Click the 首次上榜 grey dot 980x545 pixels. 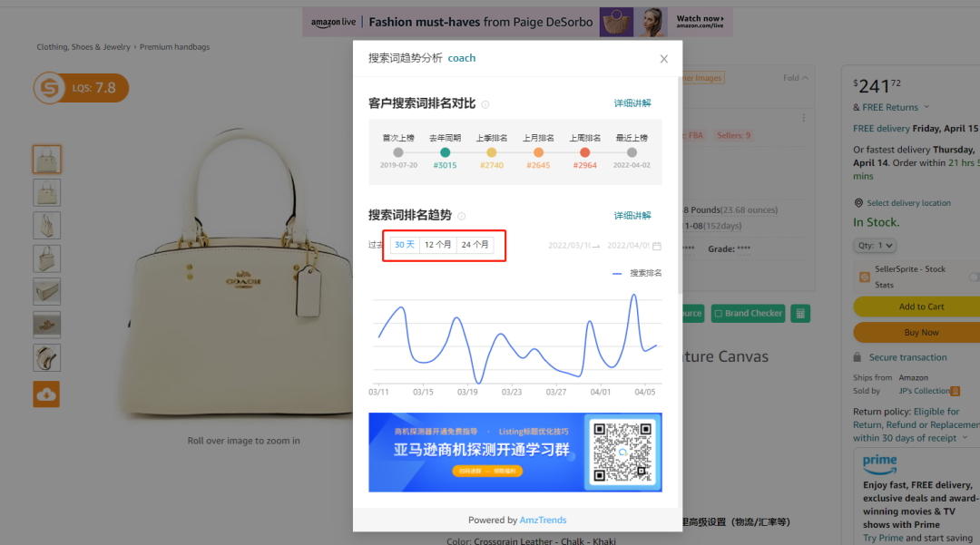[398, 152]
